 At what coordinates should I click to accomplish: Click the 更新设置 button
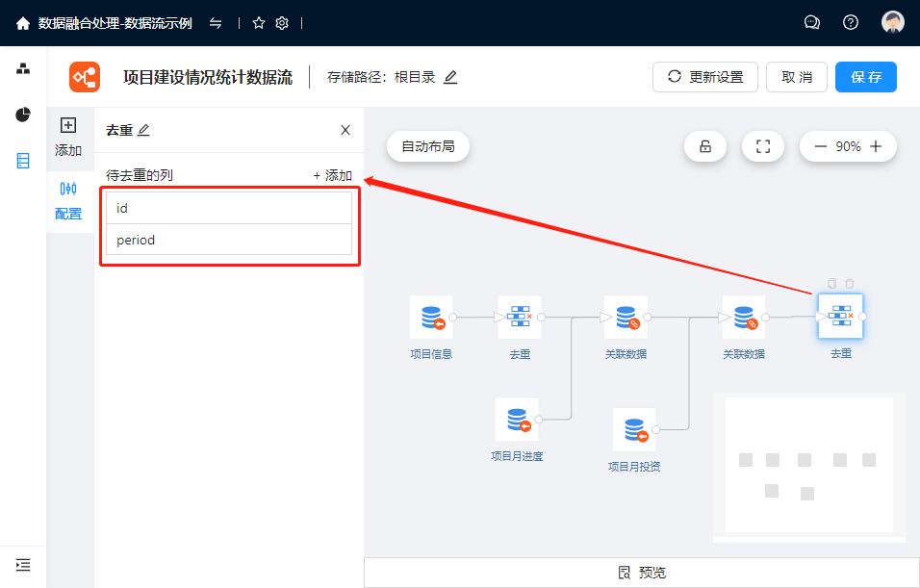[x=705, y=77]
